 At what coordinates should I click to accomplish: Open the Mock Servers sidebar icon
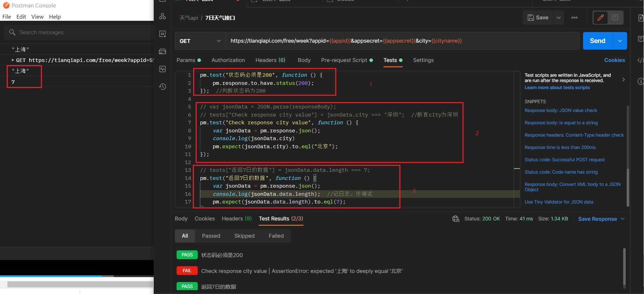(162, 51)
